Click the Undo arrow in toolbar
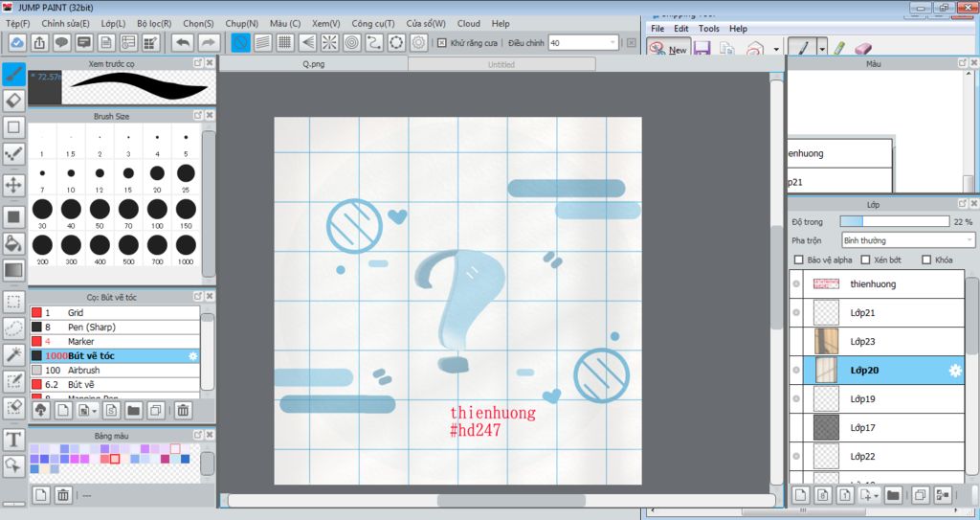This screenshot has height=520, width=980. (183, 42)
